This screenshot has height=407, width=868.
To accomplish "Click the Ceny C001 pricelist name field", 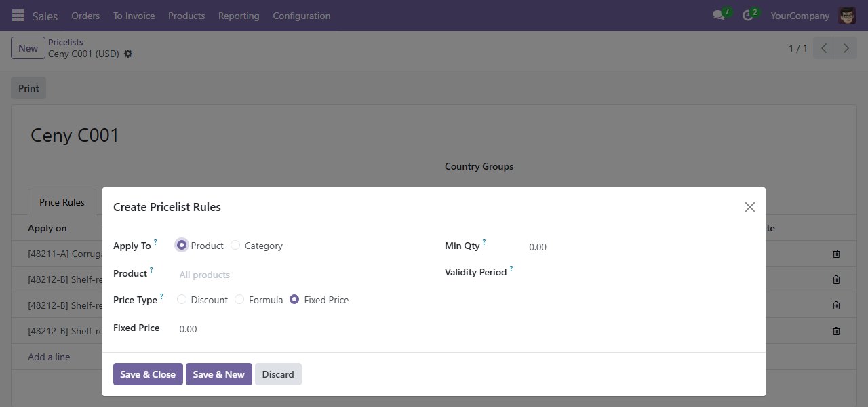I will pos(75,135).
